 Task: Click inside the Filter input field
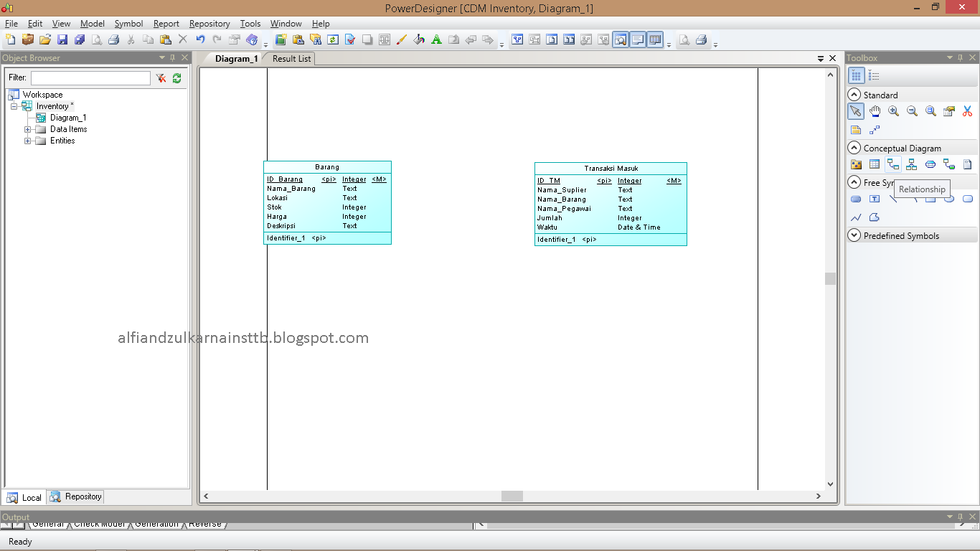[x=90, y=77]
